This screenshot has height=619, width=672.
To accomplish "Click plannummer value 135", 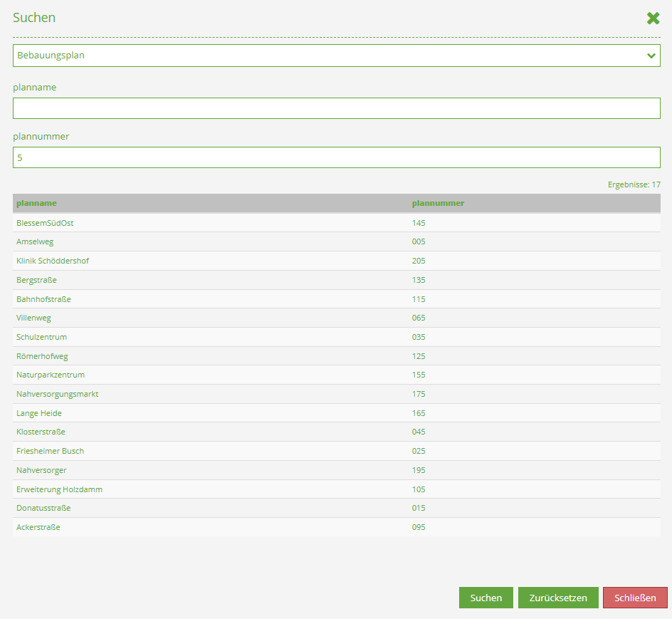I will click(x=419, y=280).
